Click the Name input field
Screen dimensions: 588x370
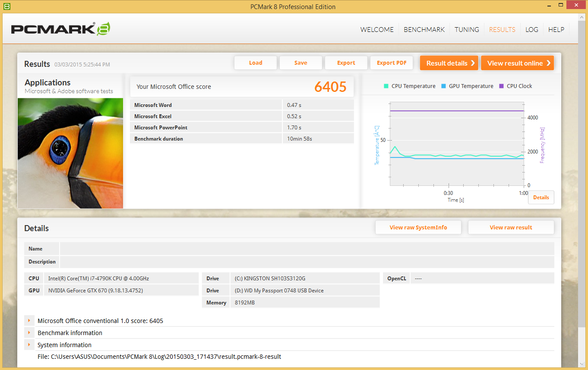point(307,249)
